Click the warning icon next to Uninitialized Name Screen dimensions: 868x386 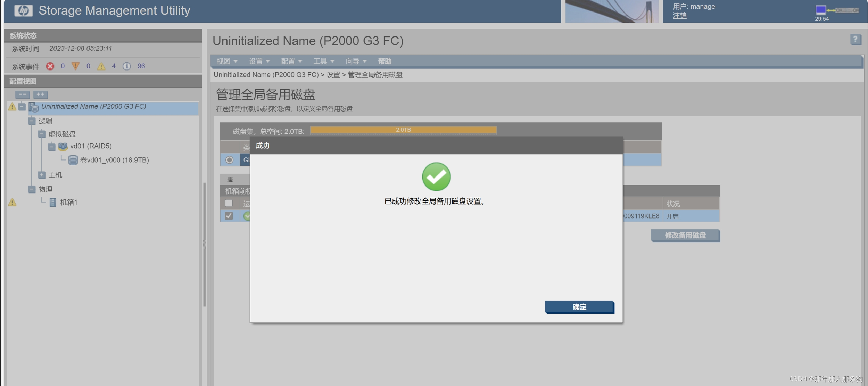point(11,106)
